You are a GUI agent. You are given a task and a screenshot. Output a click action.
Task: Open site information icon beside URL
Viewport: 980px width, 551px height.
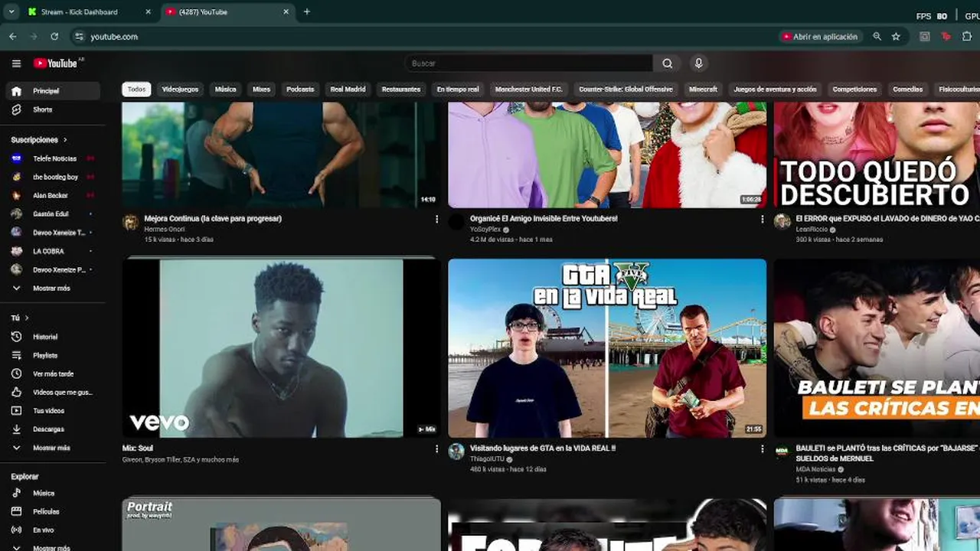click(x=79, y=36)
